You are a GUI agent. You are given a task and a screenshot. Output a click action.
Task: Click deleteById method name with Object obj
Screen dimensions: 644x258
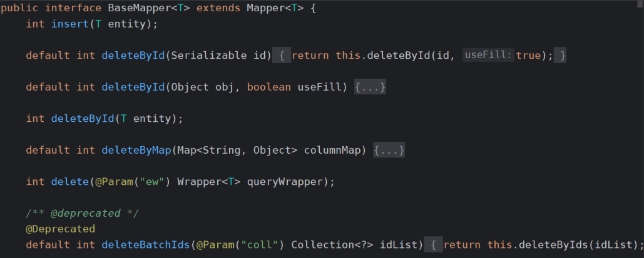point(133,87)
